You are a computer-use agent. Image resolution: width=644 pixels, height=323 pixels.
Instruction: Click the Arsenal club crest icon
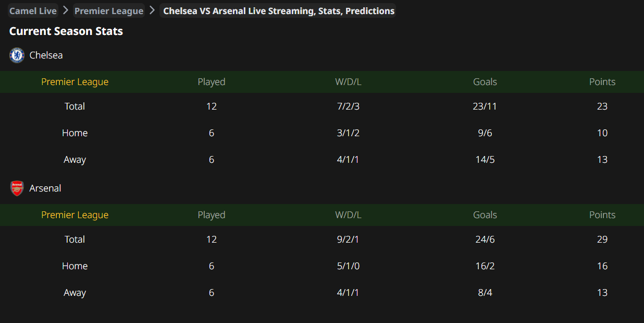[17, 188]
